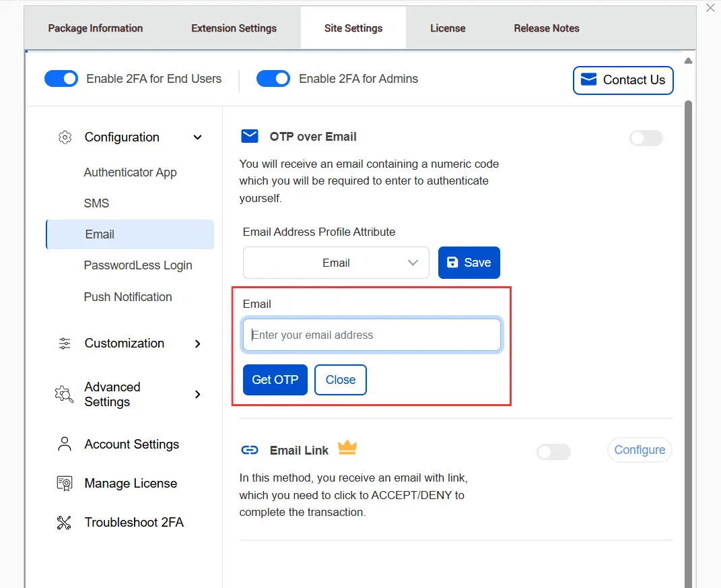Click the Advanced Settings menu label
Viewport: 721px width, 588px height.
click(112, 394)
